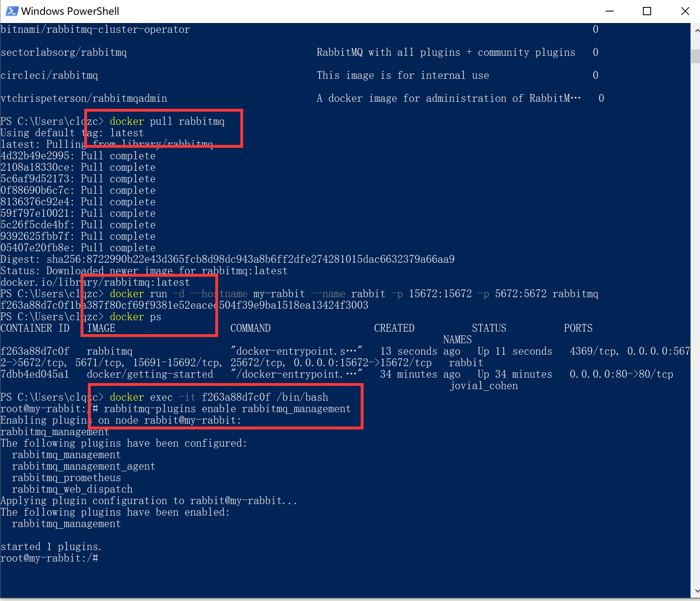Click 'sectorlabsorg/rabbitmq' image name
The width and height of the screenshot is (700, 601).
64,53
